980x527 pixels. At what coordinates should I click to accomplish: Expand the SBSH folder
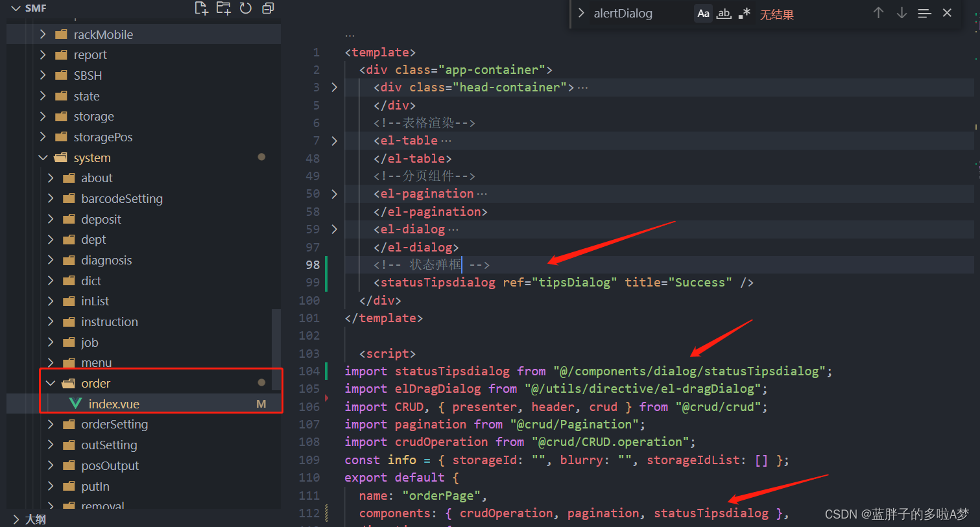(x=43, y=75)
